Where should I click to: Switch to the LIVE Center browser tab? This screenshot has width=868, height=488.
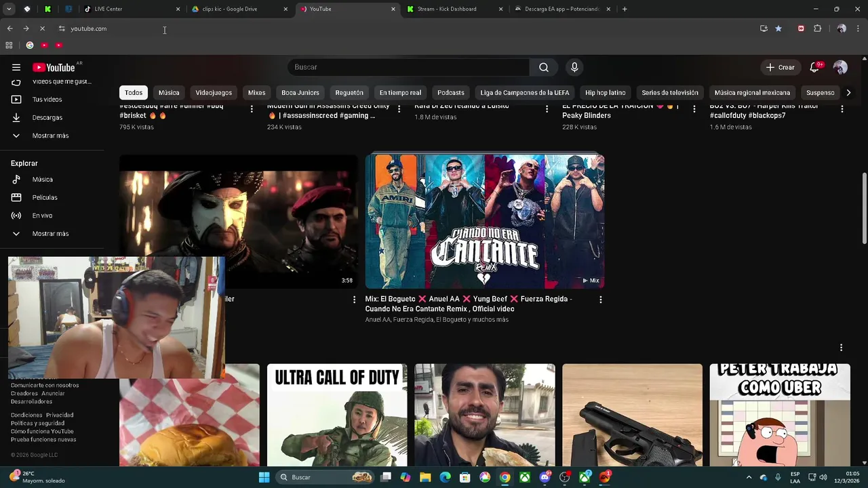click(130, 9)
